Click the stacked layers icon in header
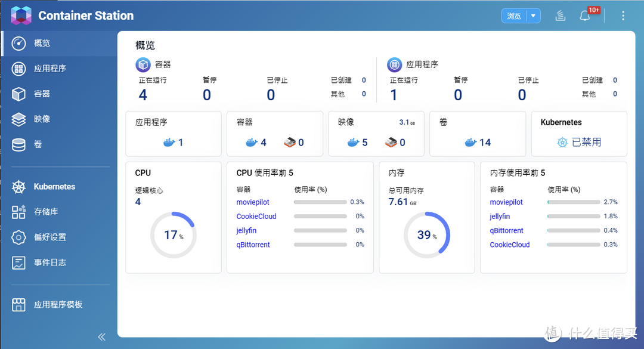 point(560,16)
